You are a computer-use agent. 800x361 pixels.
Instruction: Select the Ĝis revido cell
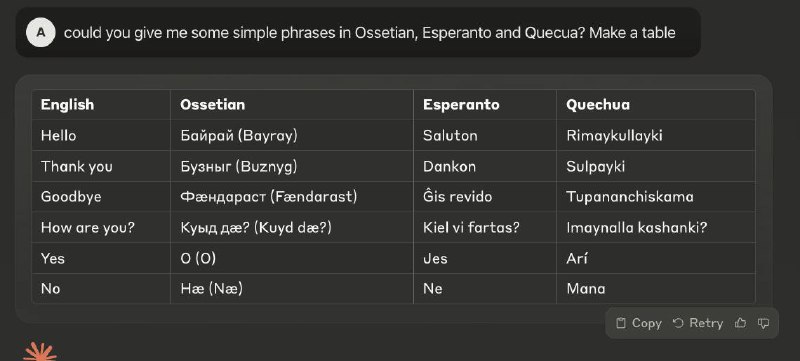tap(485, 197)
